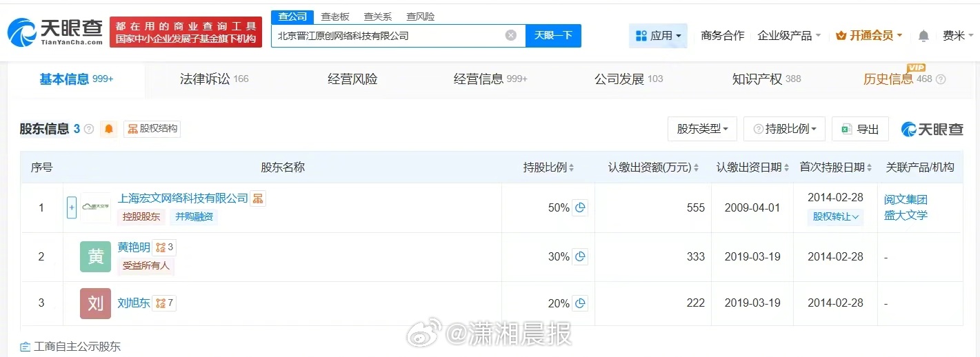
Task: Switch to the 查关系 search tab
Action: 377,17
